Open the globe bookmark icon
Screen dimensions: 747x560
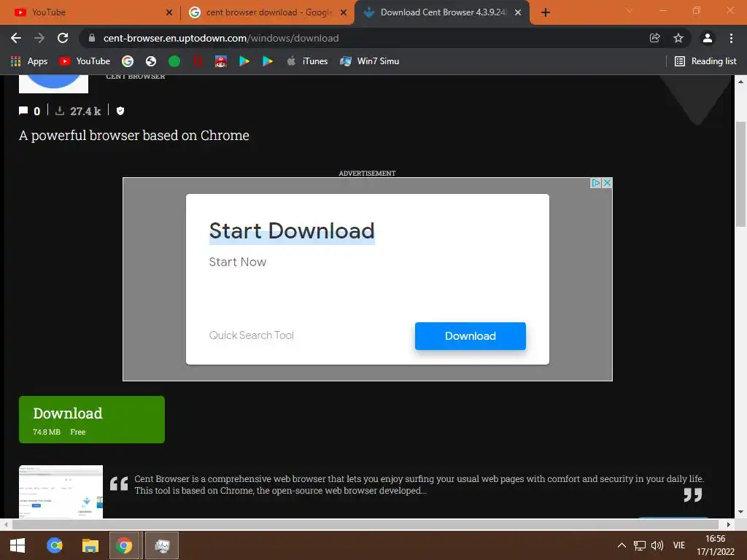(151, 61)
